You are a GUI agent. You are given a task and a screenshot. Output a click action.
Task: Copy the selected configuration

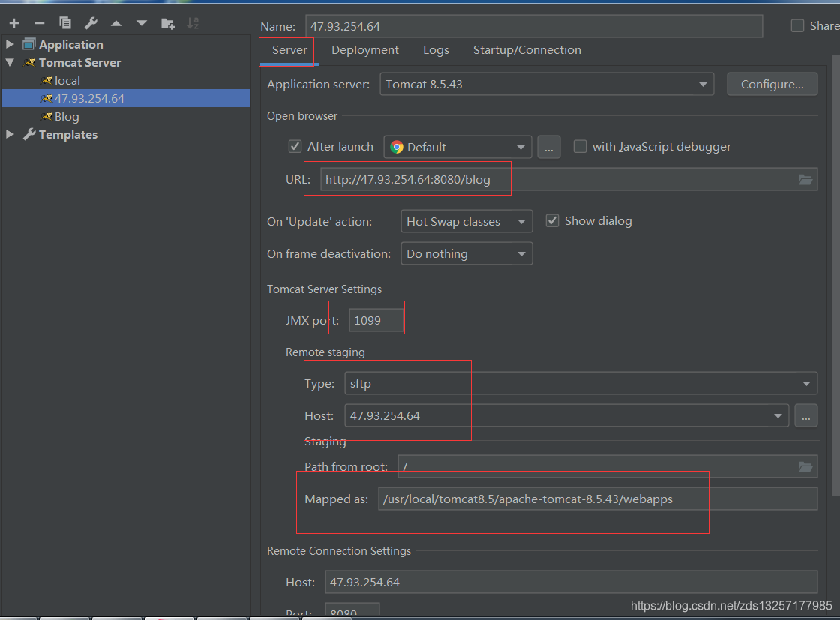64,23
